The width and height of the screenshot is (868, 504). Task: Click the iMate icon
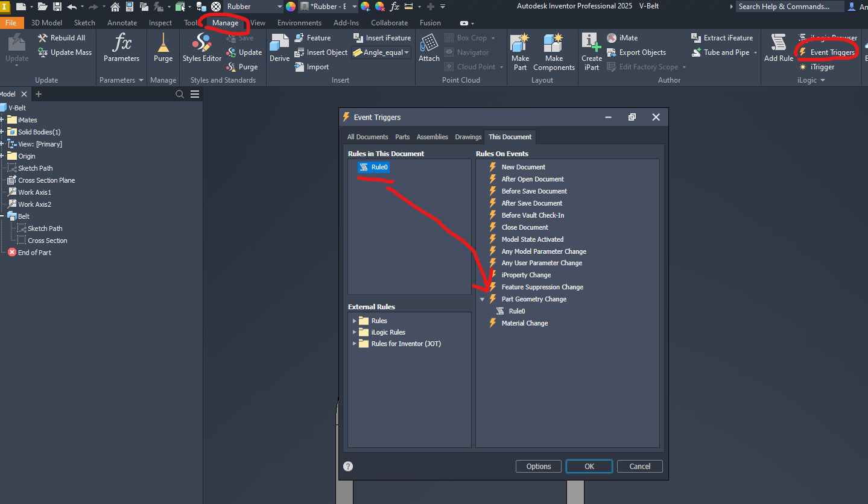[612, 37]
